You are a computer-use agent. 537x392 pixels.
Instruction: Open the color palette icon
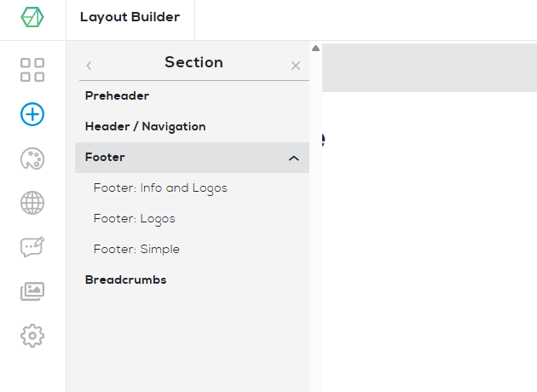(x=32, y=159)
